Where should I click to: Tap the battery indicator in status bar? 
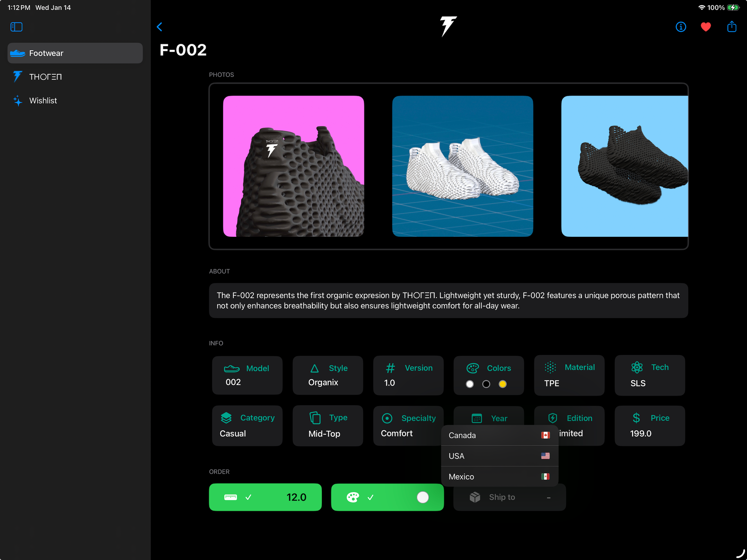pos(734,7)
